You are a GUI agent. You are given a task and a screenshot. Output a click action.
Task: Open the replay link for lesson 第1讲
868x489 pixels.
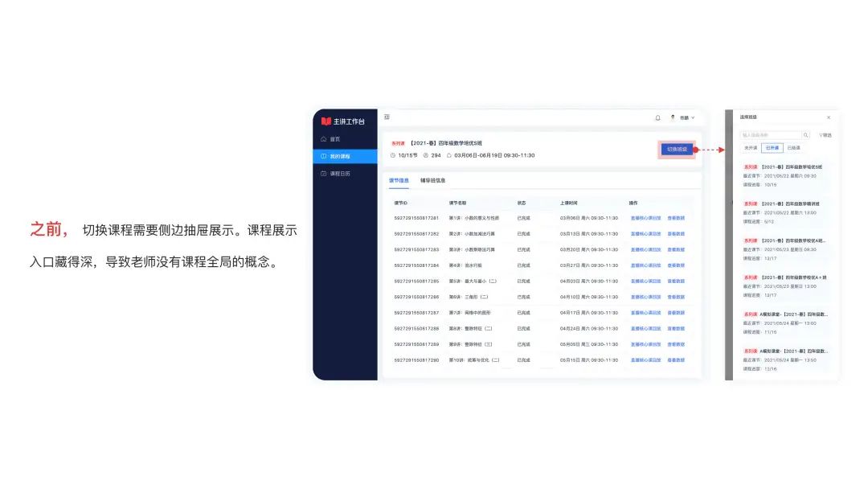click(x=645, y=218)
